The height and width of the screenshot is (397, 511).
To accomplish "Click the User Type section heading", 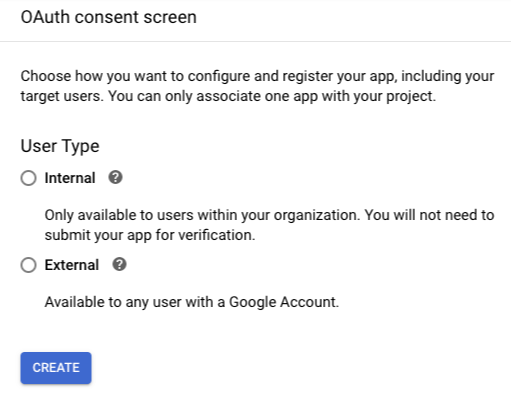I will [60, 146].
